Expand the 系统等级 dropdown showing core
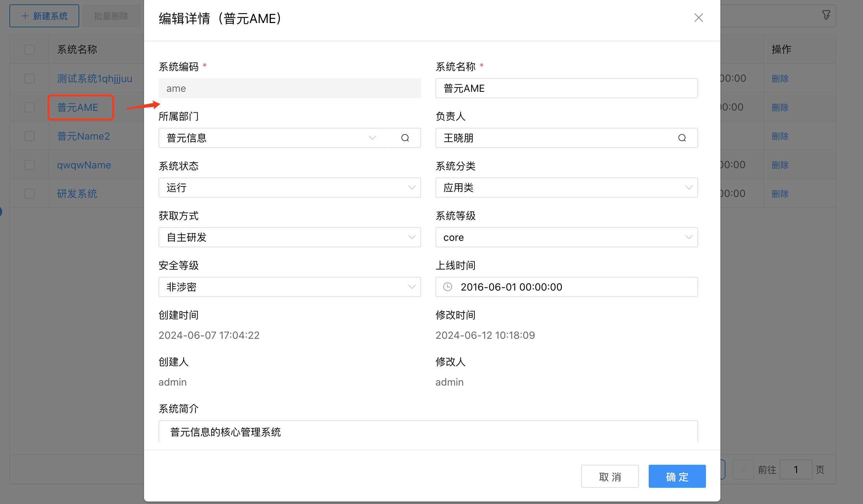 (688, 237)
